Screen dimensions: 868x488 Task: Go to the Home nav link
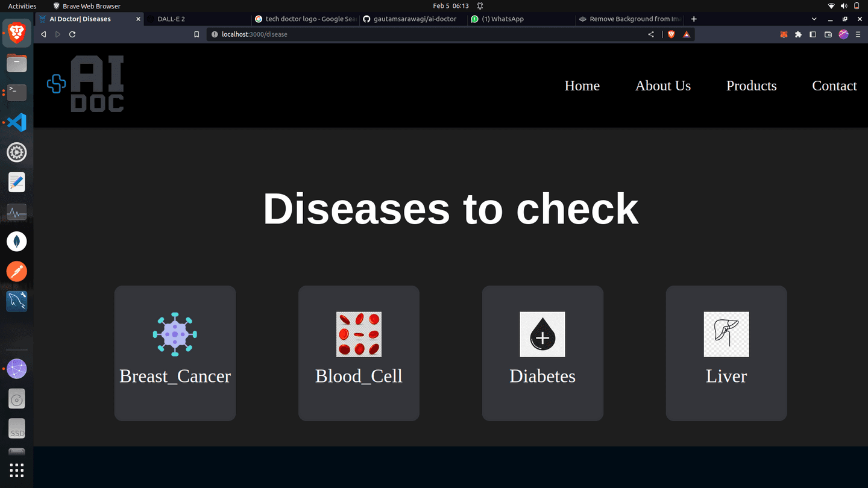click(x=582, y=86)
